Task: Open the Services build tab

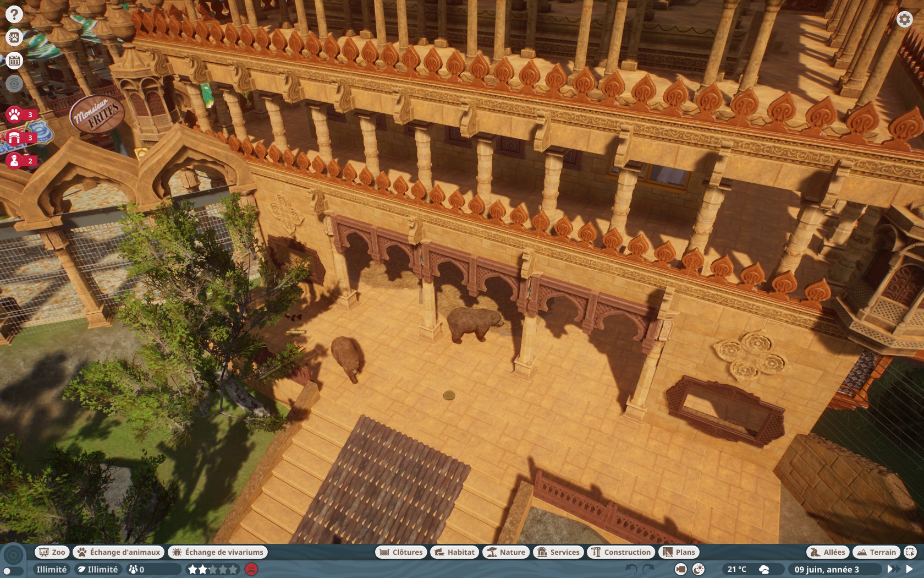Action: [x=558, y=552]
